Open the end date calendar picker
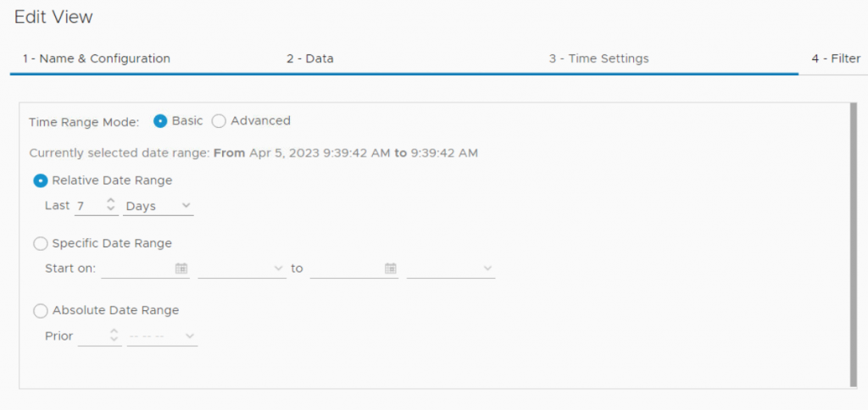Image resolution: width=868 pixels, height=410 pixels. point(391,269)
